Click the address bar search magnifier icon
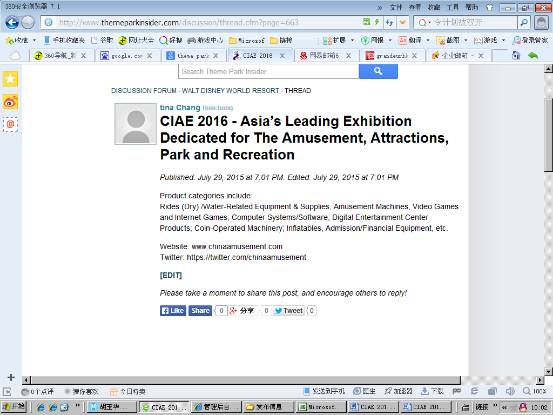The height and width of the screenshot is (415, 553). click(x=524, y=23)
